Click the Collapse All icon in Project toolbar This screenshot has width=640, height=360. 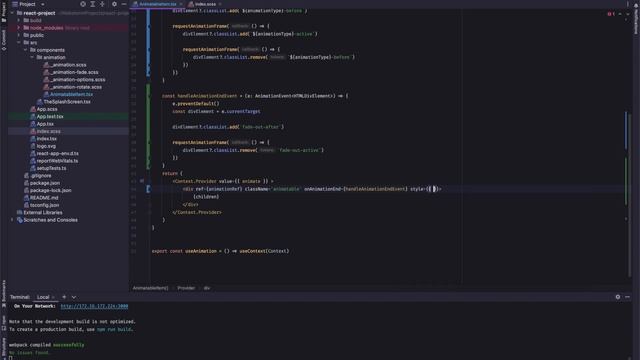(102, 4)
